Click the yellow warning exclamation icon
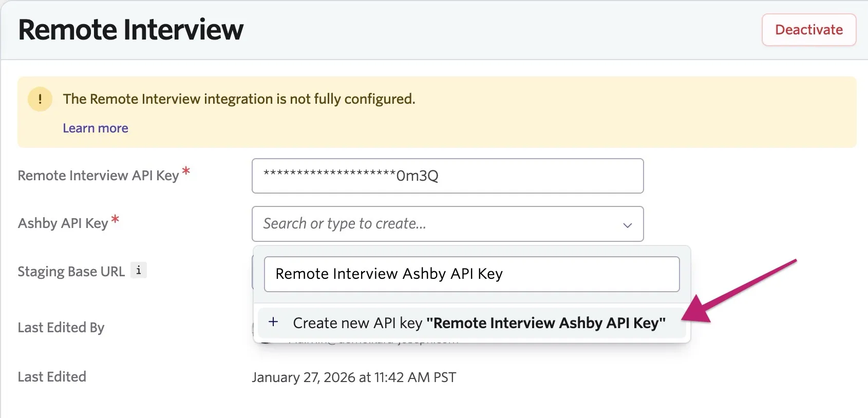The width and height of the screenshot is (868, 418). [x=40, y=99]
